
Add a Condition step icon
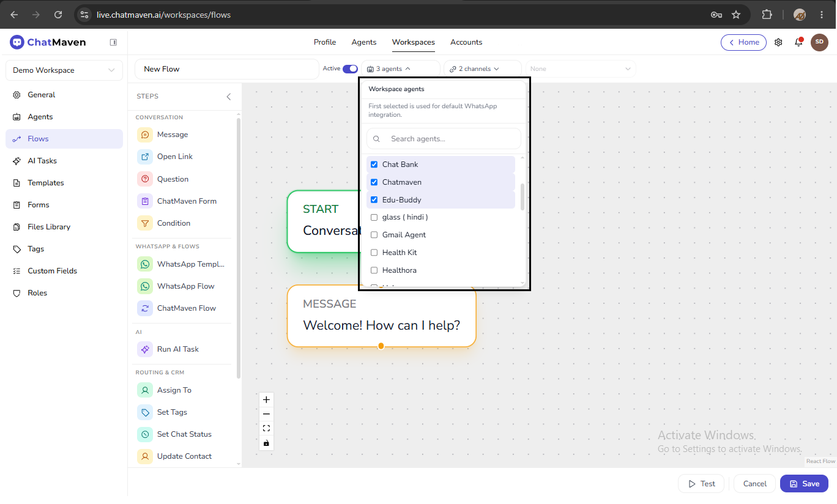point(145,223)
